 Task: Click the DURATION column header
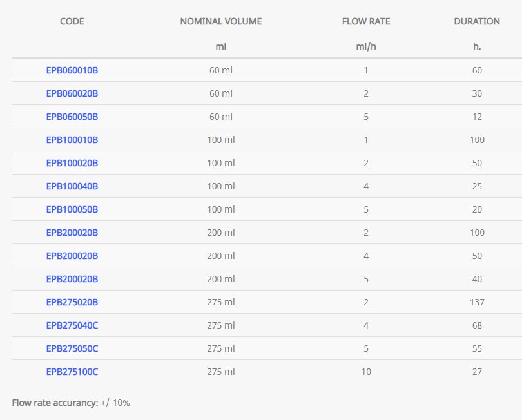(x=477, y=21)
